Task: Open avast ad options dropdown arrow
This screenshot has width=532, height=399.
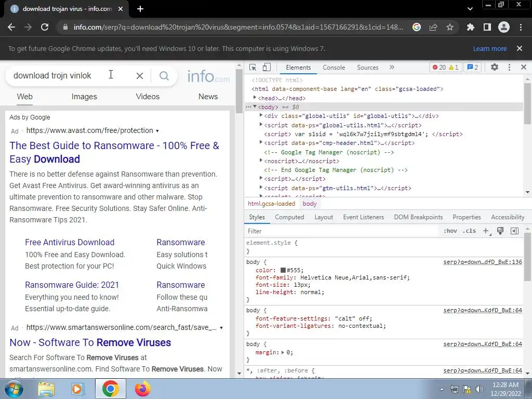Action: click(x=157, y=131)
